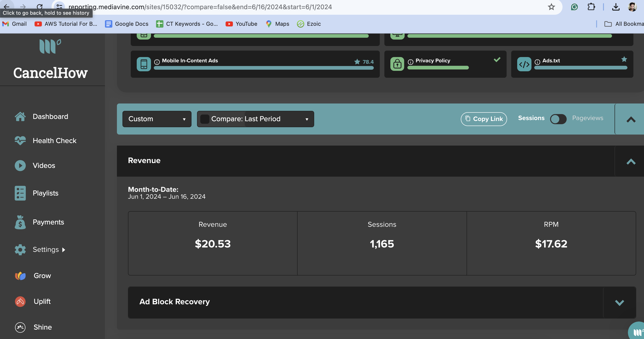Open the All Bookmarks folder
The width and height of the screenshot is (644, 339).
(624, 24)
